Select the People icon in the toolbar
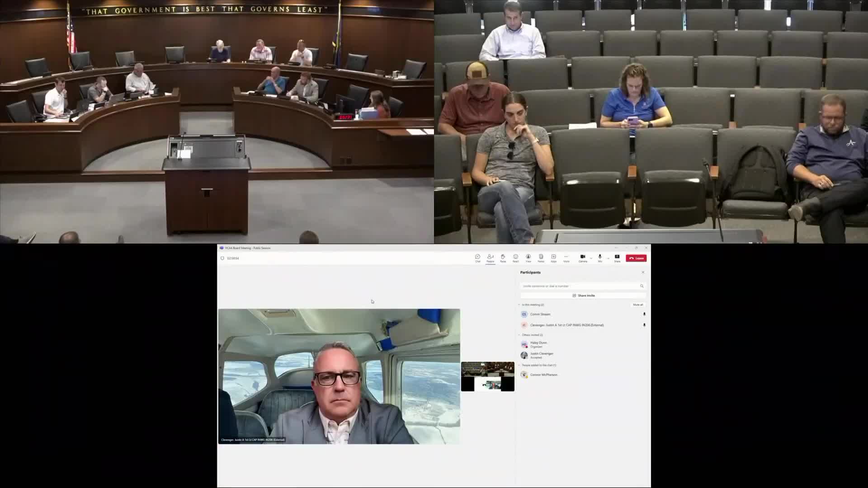 (x=491, y=257)
